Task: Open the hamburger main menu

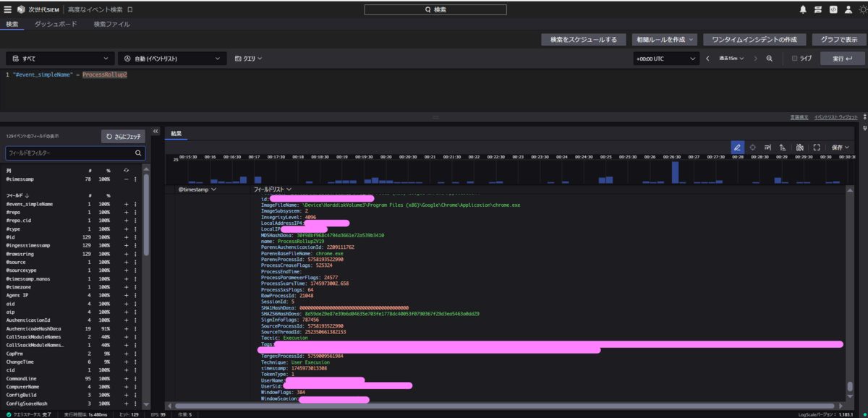Action: pos(8,9)
